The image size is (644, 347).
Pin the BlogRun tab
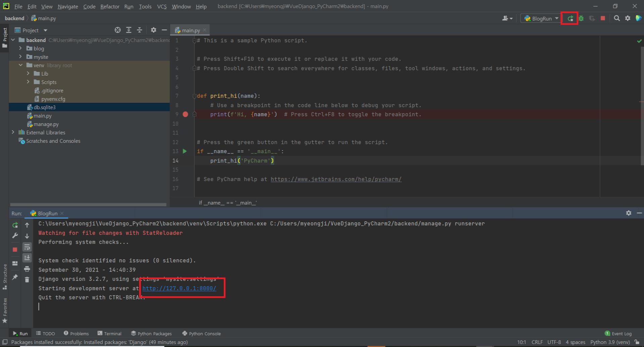[15, 277]
